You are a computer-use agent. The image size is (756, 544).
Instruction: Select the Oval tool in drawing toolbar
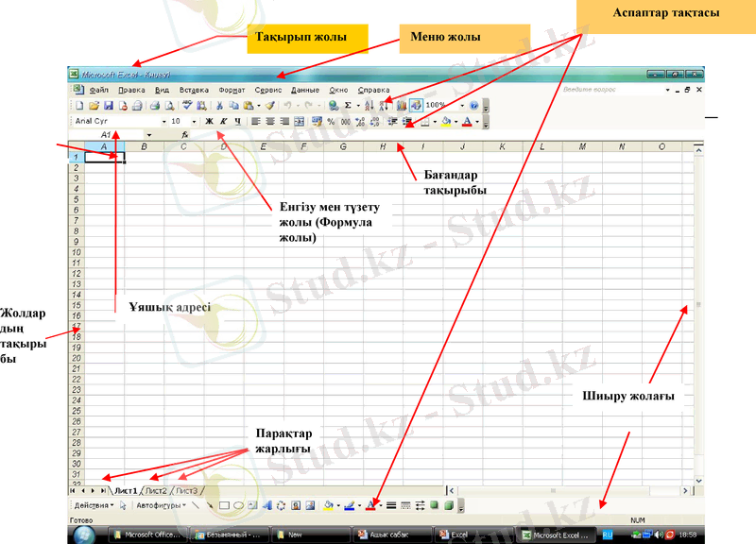coord(238,505)
